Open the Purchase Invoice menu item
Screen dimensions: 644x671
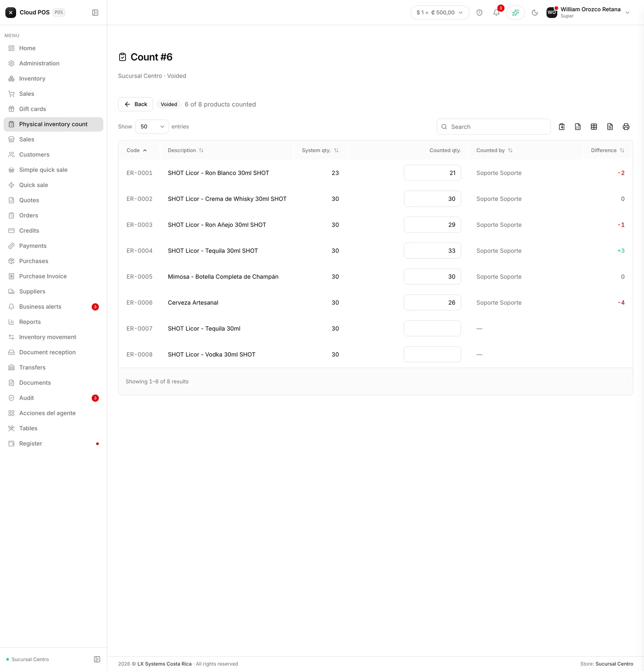(x=54, y=276)
